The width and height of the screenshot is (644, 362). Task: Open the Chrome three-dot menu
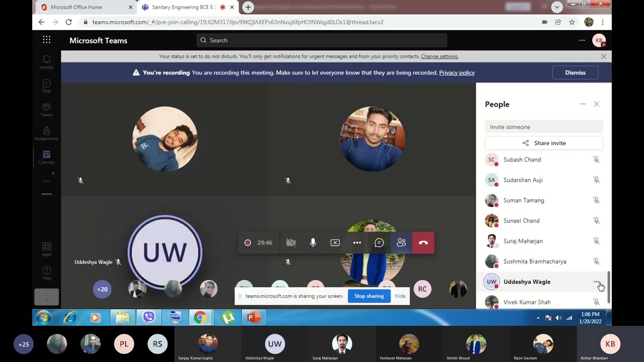[602, 22]
